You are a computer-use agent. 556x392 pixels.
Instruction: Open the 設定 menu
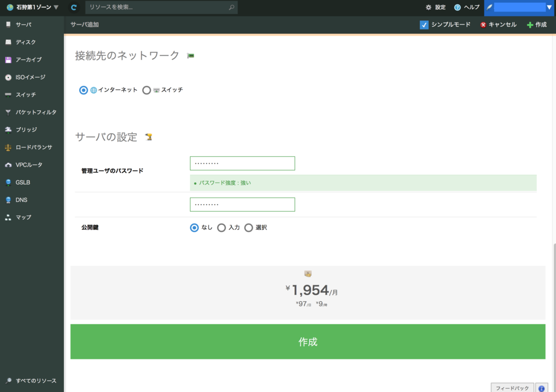pyautogui.click(x=435, y=7)
